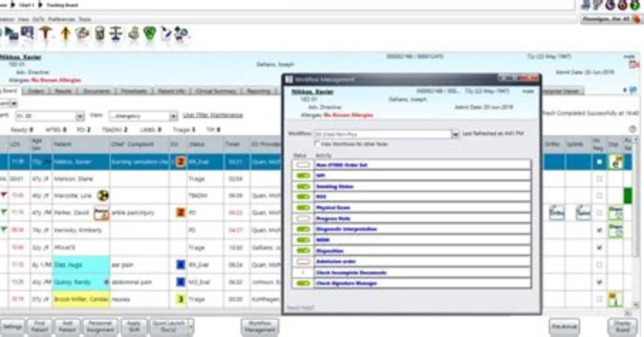Click the yellow ESI badge in Brook-Miller row
The width and height of the screenshot is (644, 337).
[181, 299]
